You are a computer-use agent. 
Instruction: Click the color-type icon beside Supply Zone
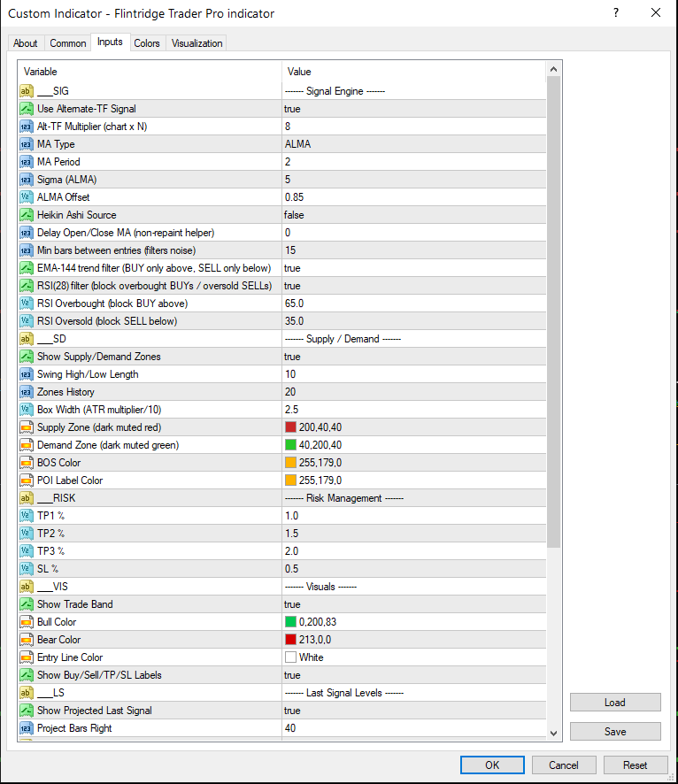pos(27,427)
